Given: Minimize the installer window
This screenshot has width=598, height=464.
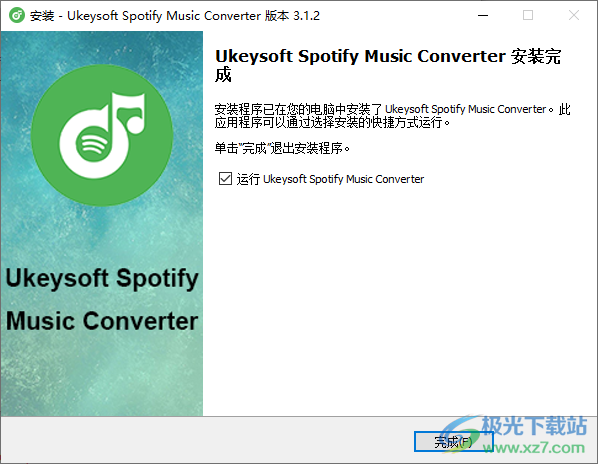Looking at the screenshot, I should [483, 16].
